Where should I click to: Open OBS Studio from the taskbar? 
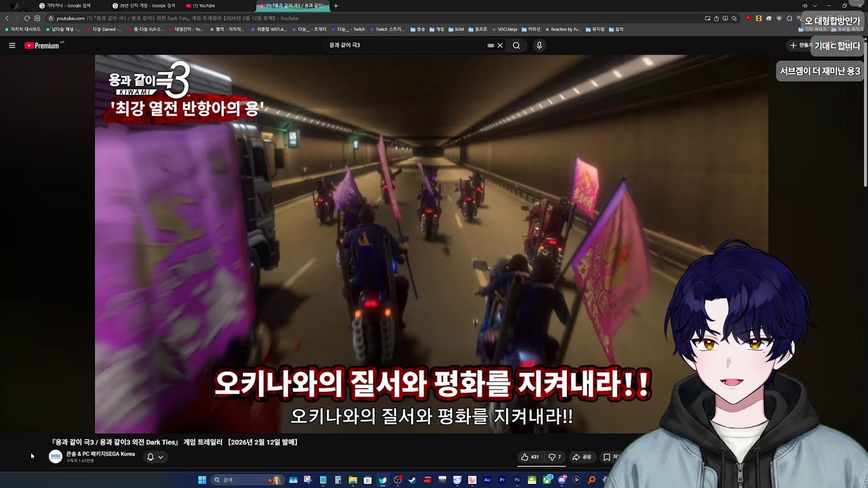click(397, 480)
